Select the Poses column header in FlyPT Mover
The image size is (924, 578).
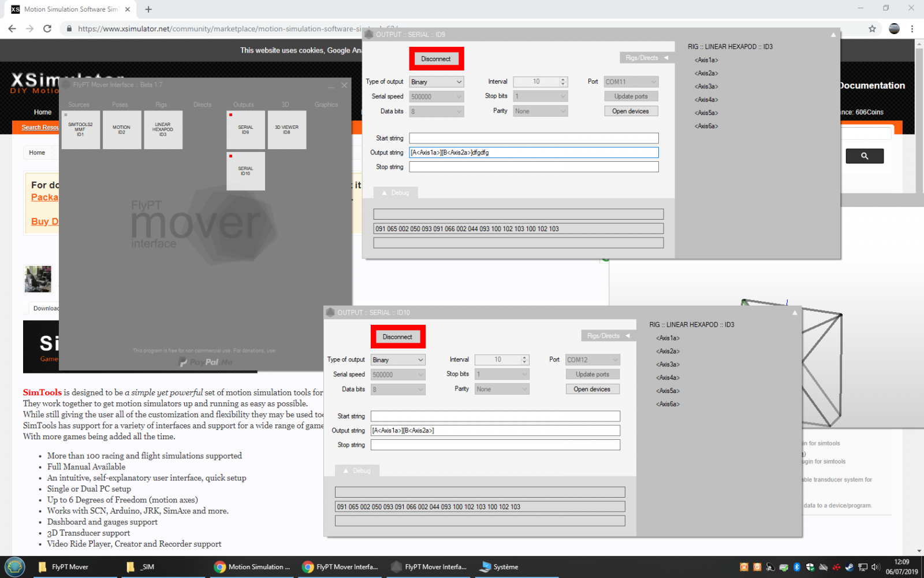(x=120, y=105)
